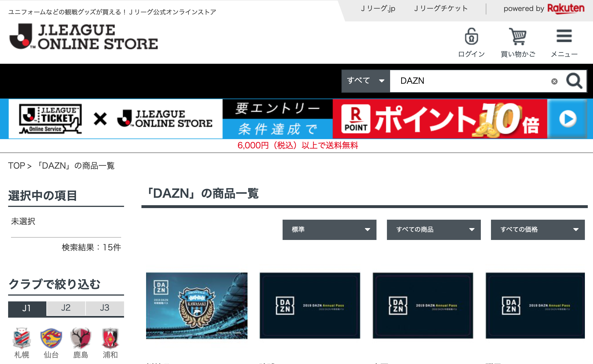Open the すべての商品 filter dropdown

coord(434,230)
